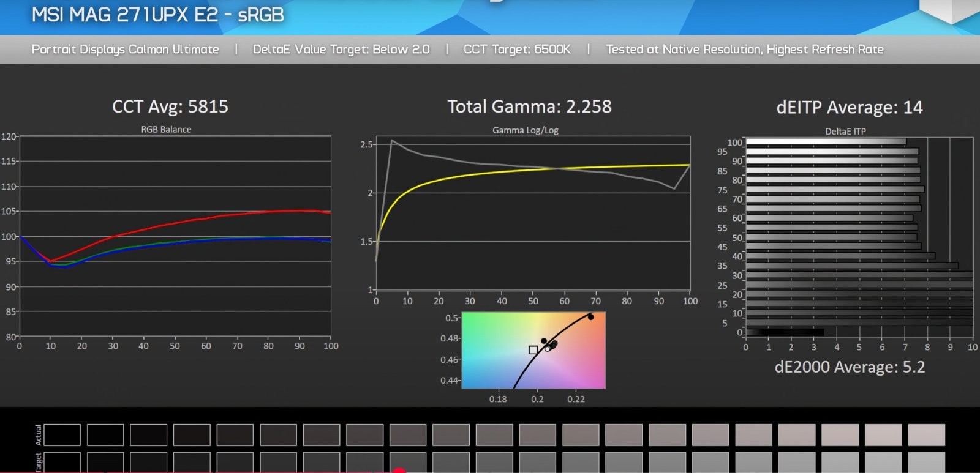The height and width of the screenshot is (473, 980).
Task: Click the white square target in chromaticity chart
Action: (533, 350)
